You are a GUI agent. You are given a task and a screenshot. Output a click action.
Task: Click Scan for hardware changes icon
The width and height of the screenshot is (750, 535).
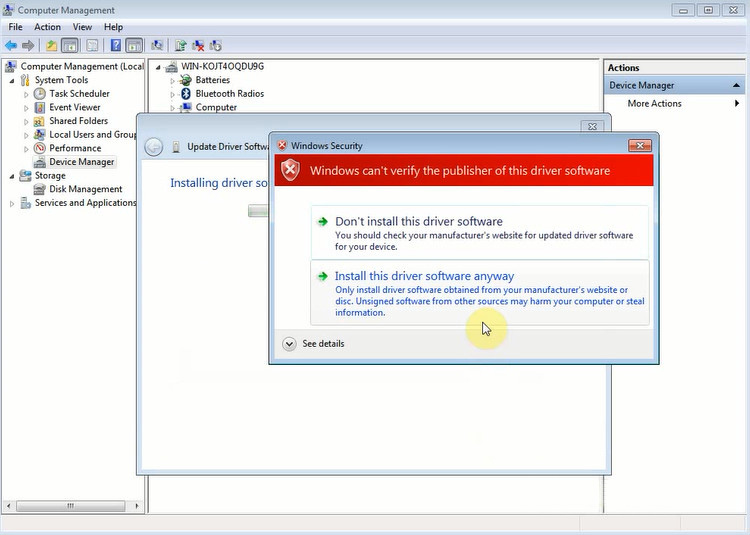(x=157, y=46)
